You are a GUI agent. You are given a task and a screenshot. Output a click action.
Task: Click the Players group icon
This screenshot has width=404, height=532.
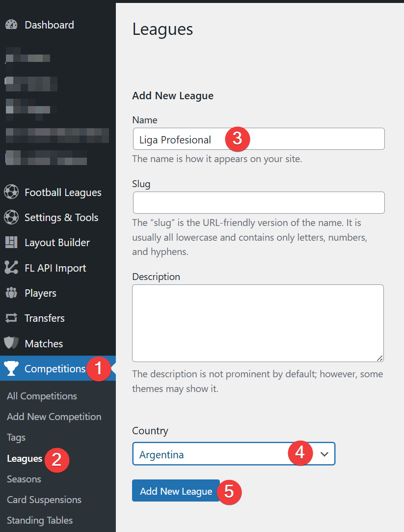11,292
